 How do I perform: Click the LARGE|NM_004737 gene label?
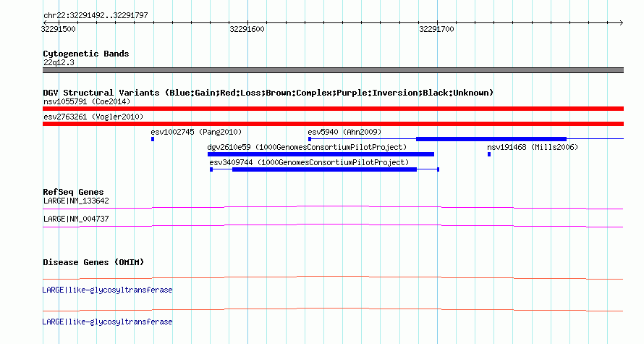(76, 219)
